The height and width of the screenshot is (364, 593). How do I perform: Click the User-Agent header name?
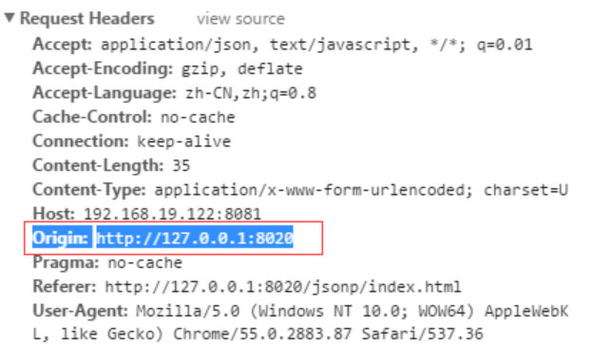point(81,311)
